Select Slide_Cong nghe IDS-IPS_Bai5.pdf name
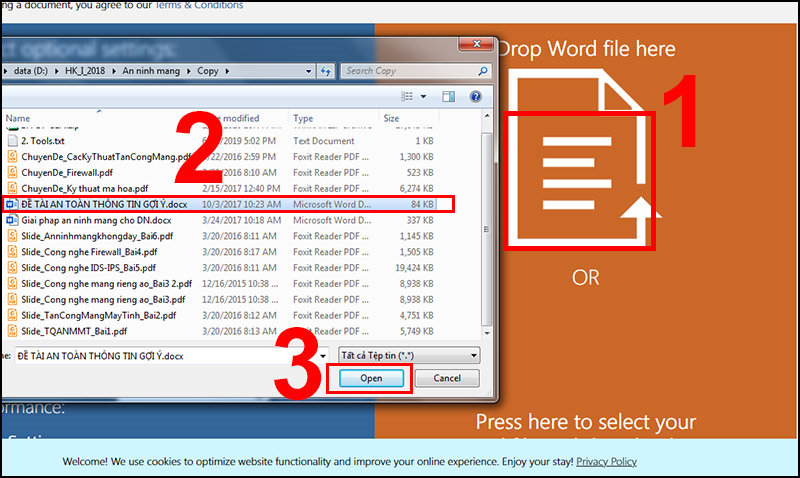This screenshot has width=800, height=478. click(x=88, y=267)
